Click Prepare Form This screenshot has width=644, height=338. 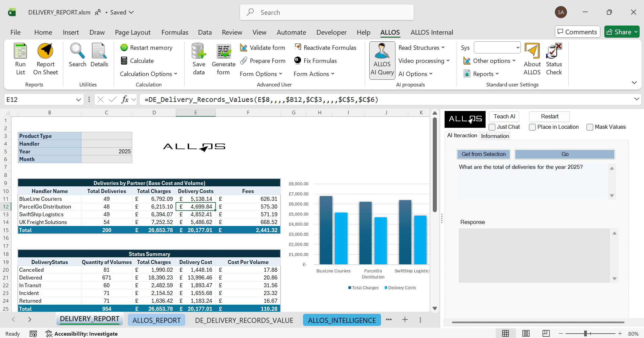click(x=263, y=61)
